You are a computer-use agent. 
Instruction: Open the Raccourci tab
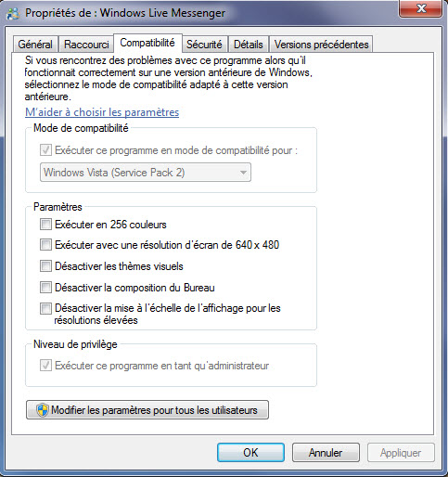tap(86, 45)
